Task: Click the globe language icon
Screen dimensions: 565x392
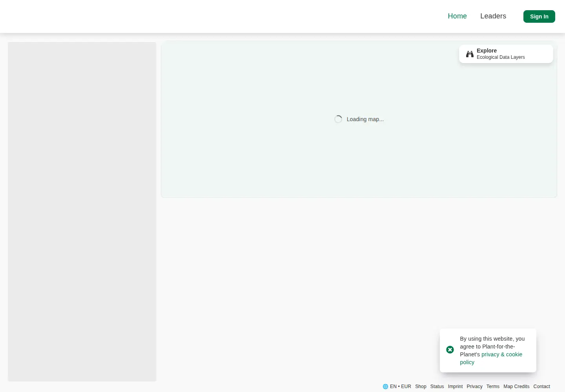Action: click(x=385, y=387)
